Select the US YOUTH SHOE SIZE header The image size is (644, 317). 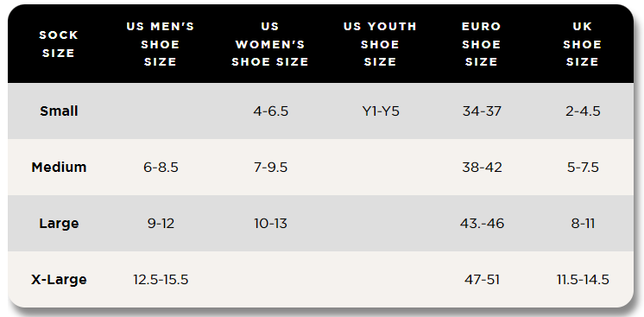(380, 44)
